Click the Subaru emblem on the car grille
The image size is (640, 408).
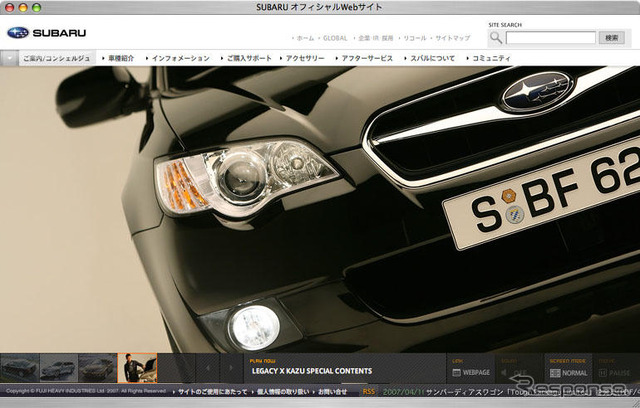[x=538, y=92]
